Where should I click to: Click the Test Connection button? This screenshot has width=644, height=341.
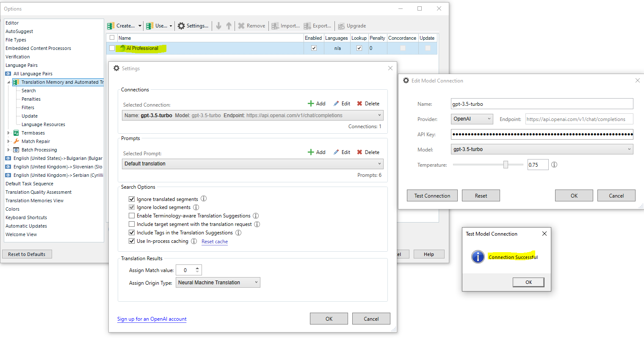[432, 195]
